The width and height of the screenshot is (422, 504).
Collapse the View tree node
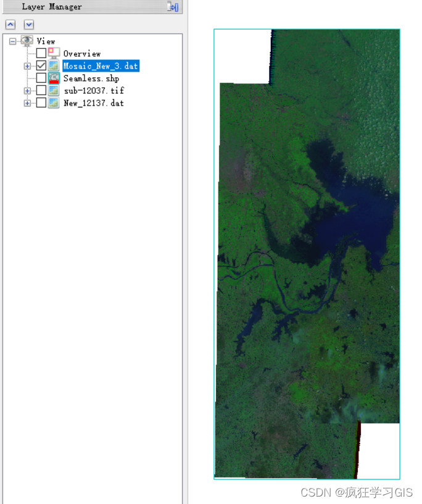[12, 41]
